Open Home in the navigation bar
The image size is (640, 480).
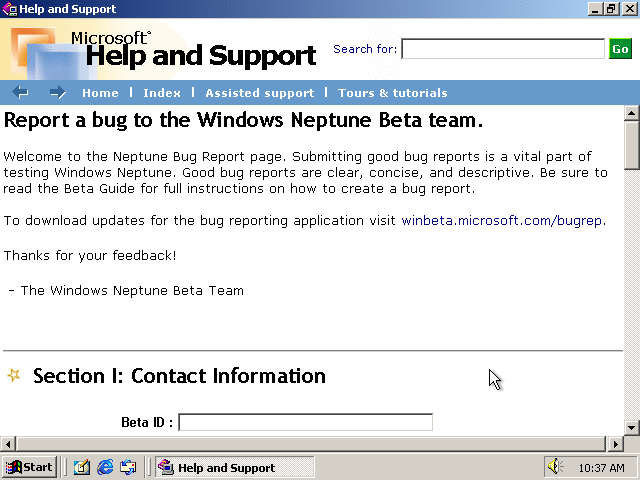pos(100,93)
